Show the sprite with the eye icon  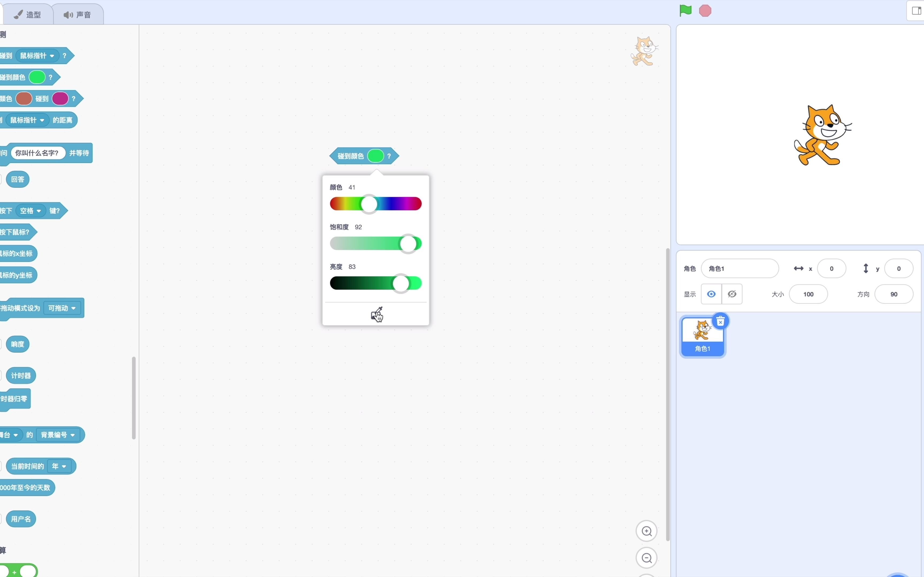pyautogui.click(x=711, y=294)
